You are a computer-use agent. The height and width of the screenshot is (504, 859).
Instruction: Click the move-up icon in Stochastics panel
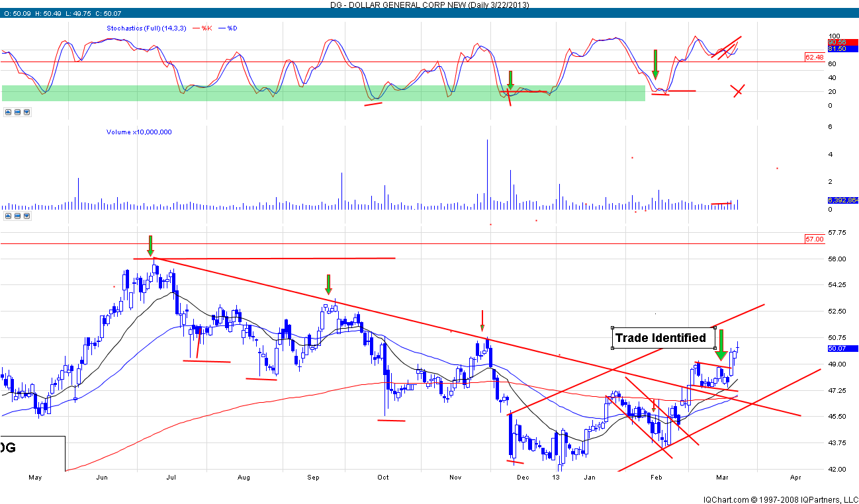click(8, 112)
